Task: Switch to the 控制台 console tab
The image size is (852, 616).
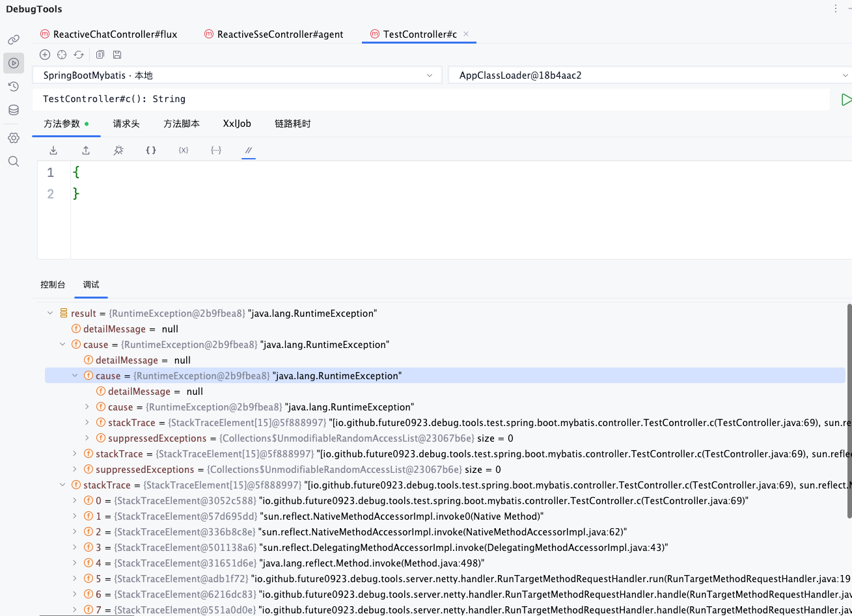Action: pos(53,284)
